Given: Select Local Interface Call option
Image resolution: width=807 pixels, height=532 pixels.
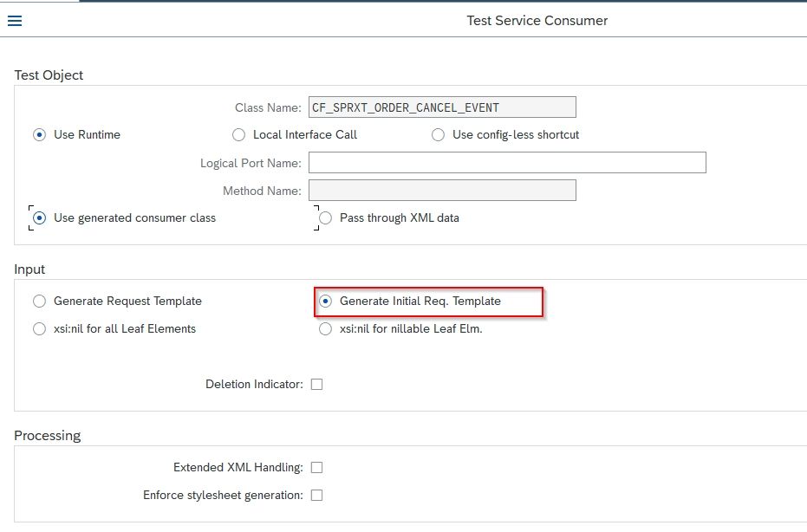Looking at the screenshot, I should point(238,135).
